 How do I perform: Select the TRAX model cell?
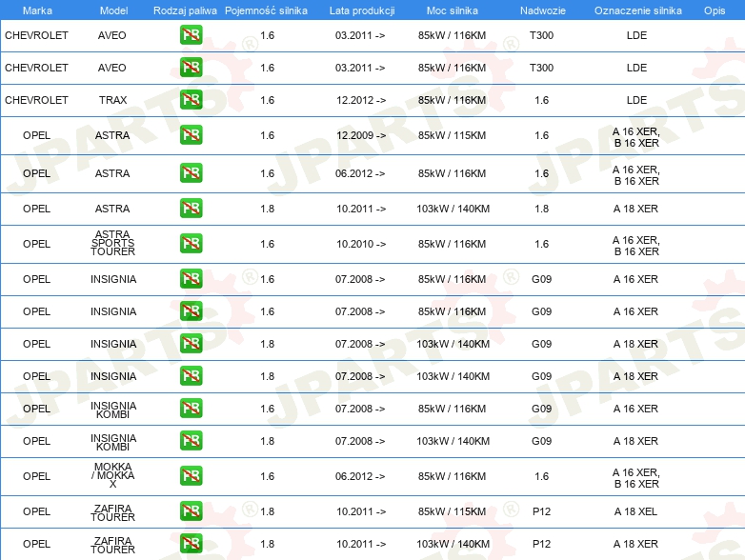pyautogui.click(x=113, y=100)
